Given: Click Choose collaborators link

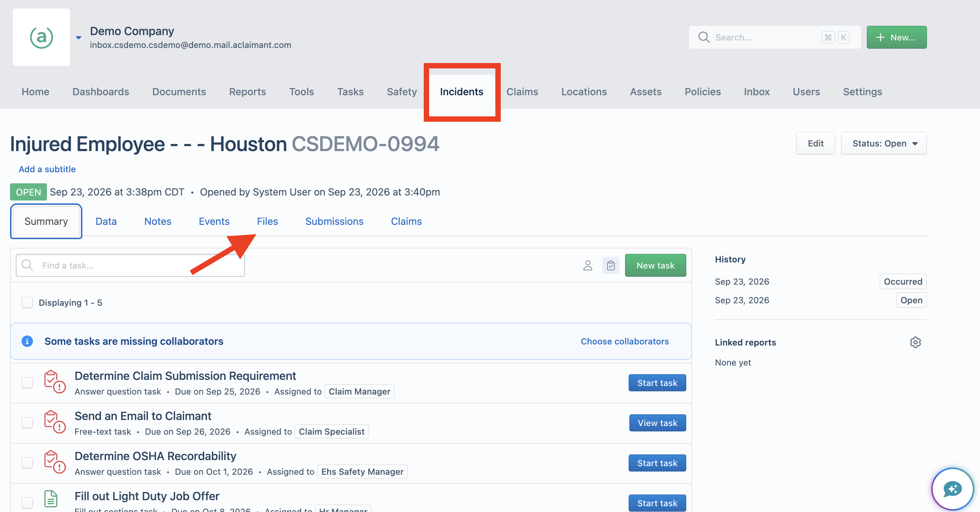Looking at the screenshot, I should click(625, 342).
